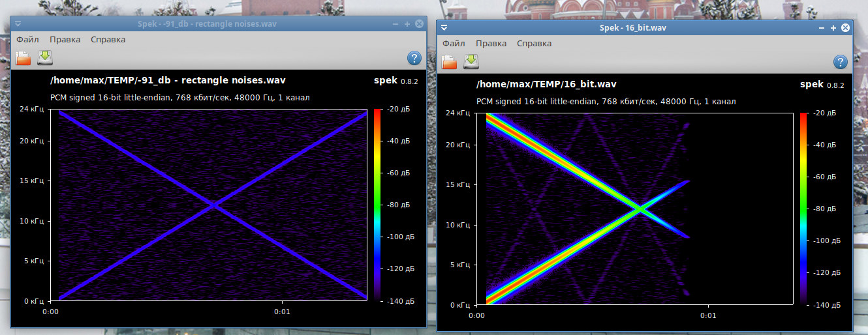
Task: Click '10 кГц' axis label in rectangle noises window
Action: click(x=31, y=222)
